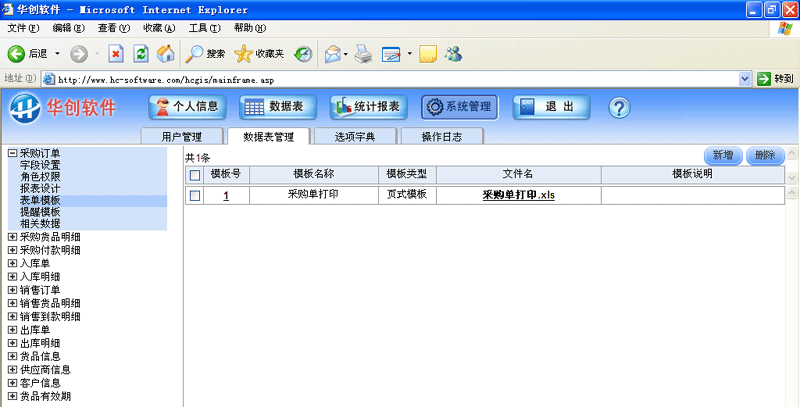This screenshot has height=407, width=800.
Task: Toggle the select-all checkbox in table header
Action: pos(195,175)
